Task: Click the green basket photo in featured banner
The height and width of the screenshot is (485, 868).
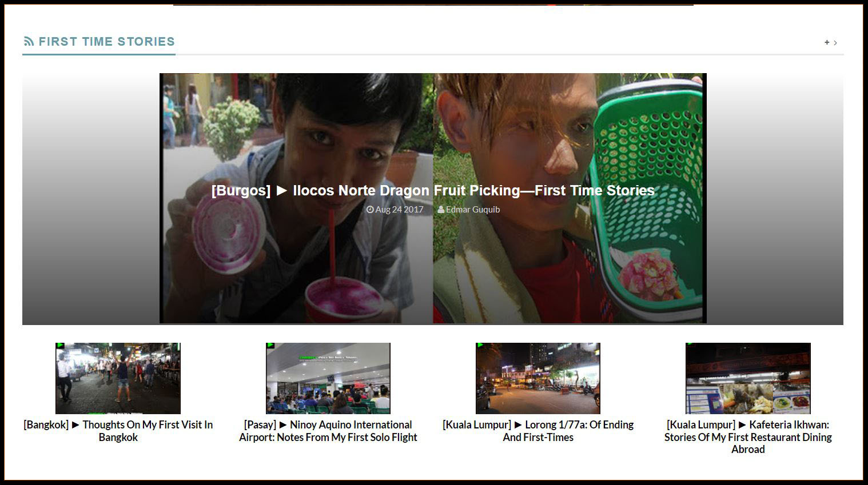Action: coord(568,198)
